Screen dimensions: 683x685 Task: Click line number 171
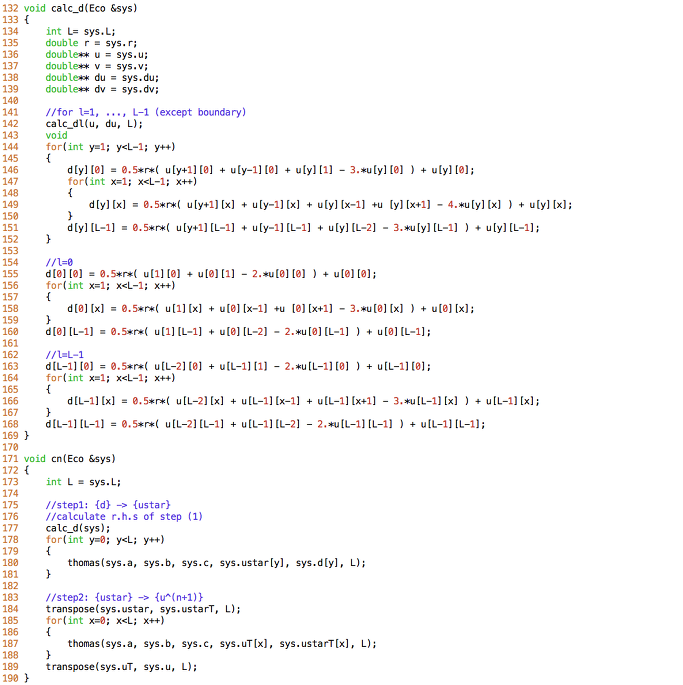(10, 459)
